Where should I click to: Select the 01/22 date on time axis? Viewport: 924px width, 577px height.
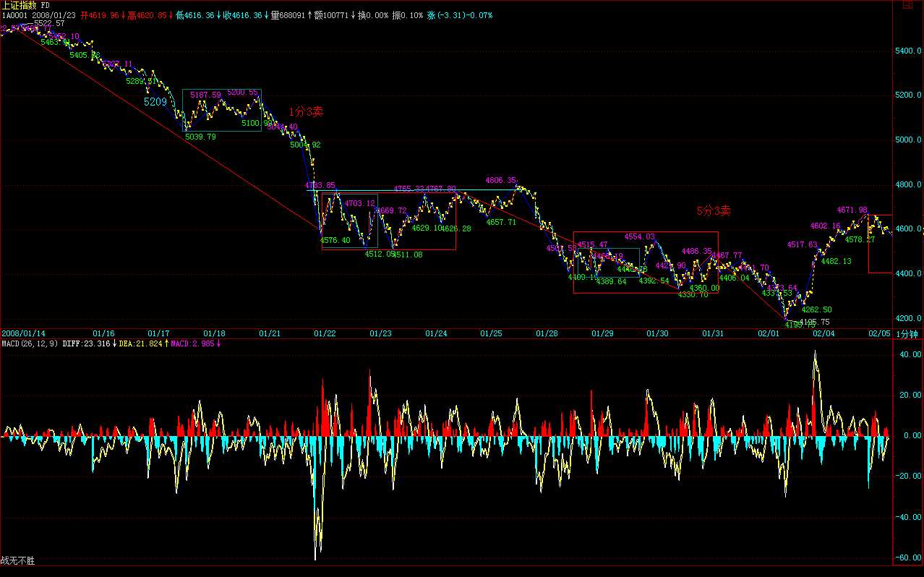(325, 333)
